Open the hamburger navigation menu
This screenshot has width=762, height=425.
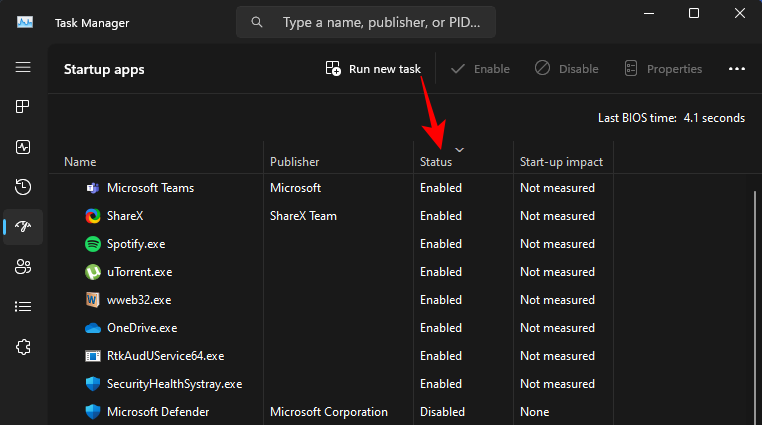(23, 67)
